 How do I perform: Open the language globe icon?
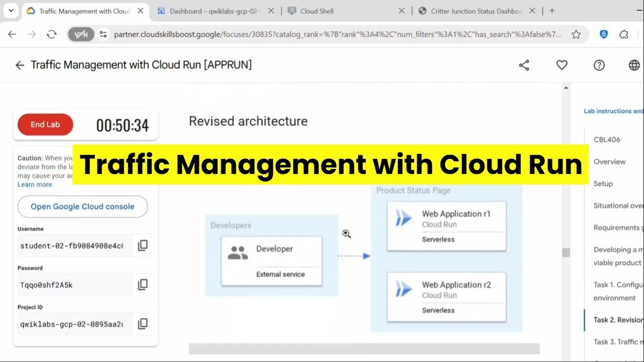coord(634,65)
